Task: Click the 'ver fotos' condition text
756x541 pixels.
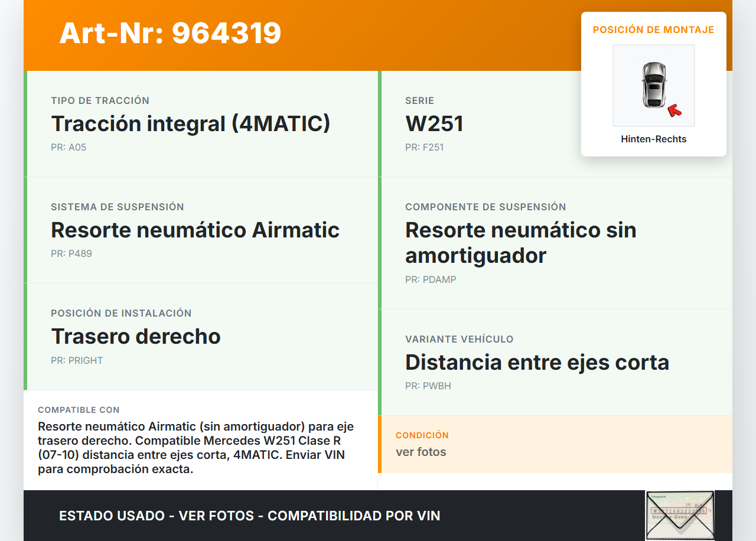Action: 421,452
